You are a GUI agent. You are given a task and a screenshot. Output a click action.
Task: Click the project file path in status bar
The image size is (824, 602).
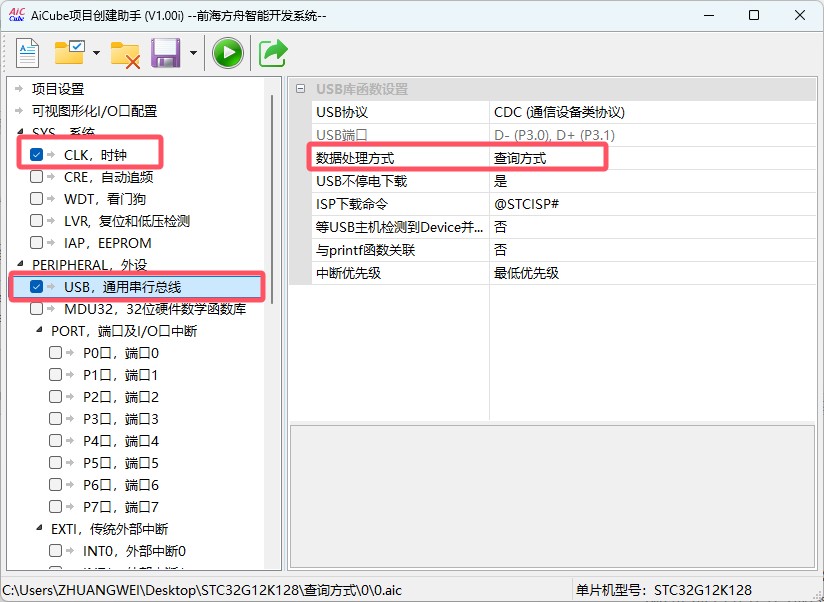[202, 590]
